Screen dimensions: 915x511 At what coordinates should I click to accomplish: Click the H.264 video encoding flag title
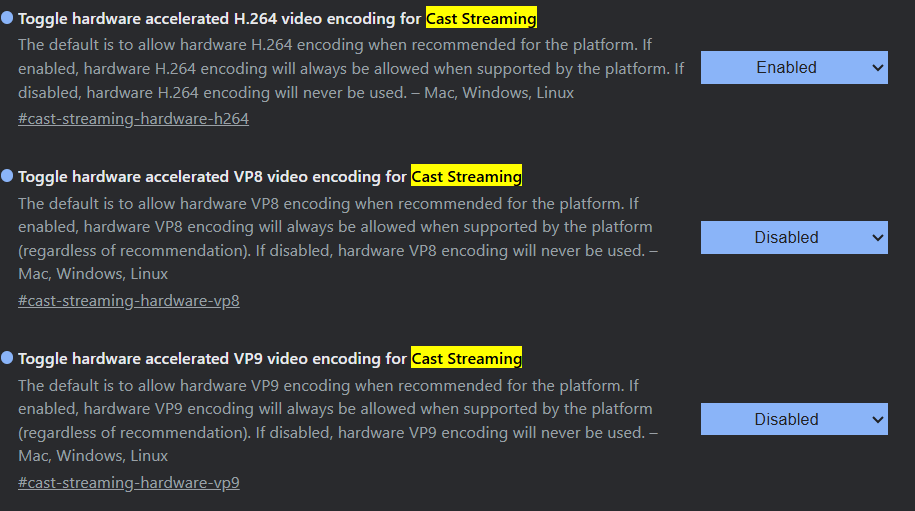277,19
